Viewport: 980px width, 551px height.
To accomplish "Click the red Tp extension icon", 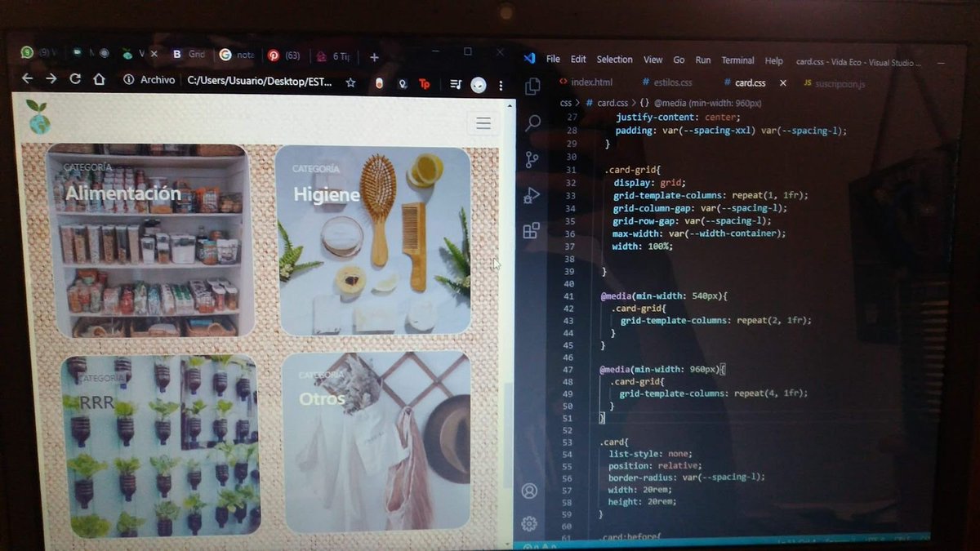I will 425,84.
